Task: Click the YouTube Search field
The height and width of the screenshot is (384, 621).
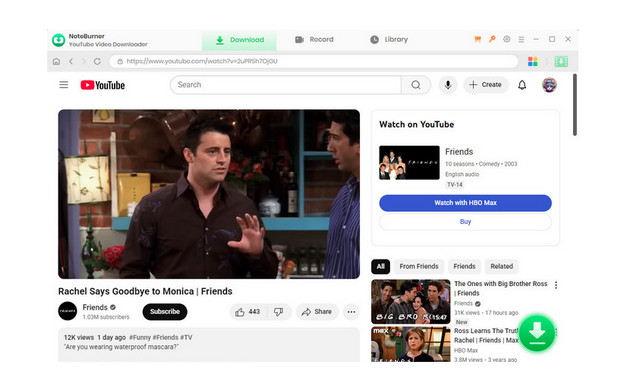Action: [x=286, y=85]
